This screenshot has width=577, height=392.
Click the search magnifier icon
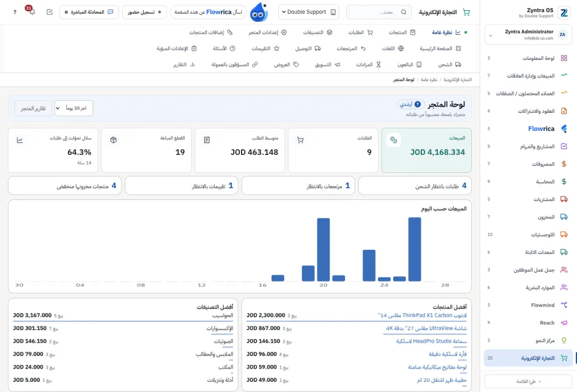[404, 12]
